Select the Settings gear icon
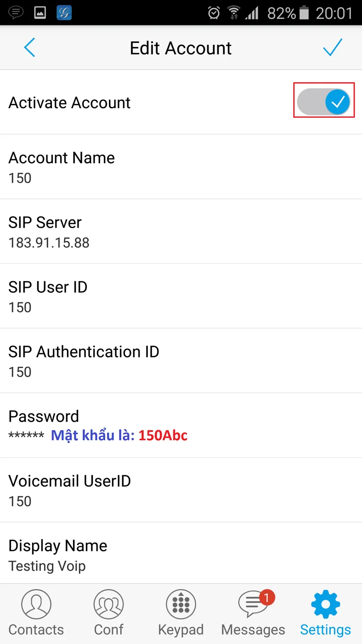This screenshot has height=644, width=362. pos(326,604)
